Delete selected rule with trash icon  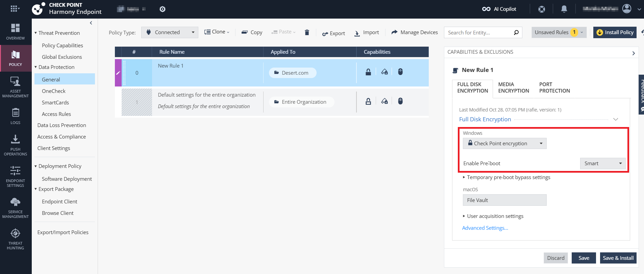pos(307,32)
